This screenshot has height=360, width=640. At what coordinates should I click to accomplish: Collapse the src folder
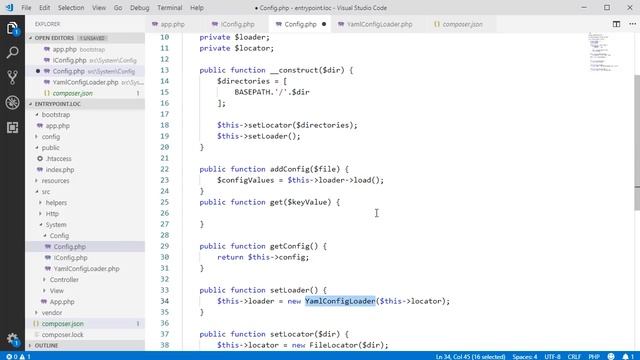coord(46,192)
